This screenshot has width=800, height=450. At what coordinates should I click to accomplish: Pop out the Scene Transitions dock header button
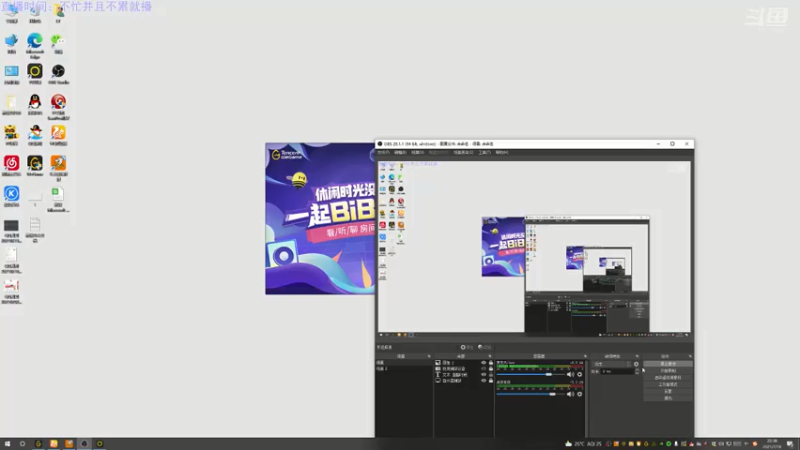coord(637,356)
